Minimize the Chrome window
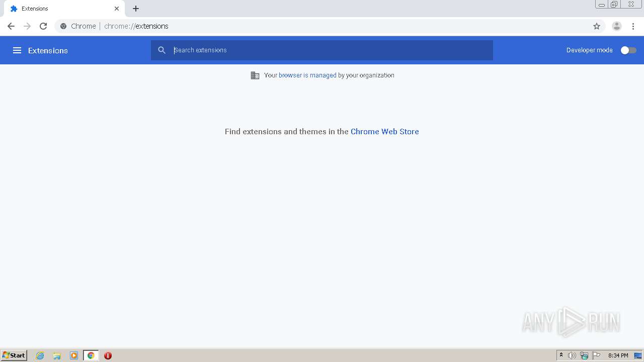Image resolution: width=644 pixels, height=362 pixels. [602, 5]
